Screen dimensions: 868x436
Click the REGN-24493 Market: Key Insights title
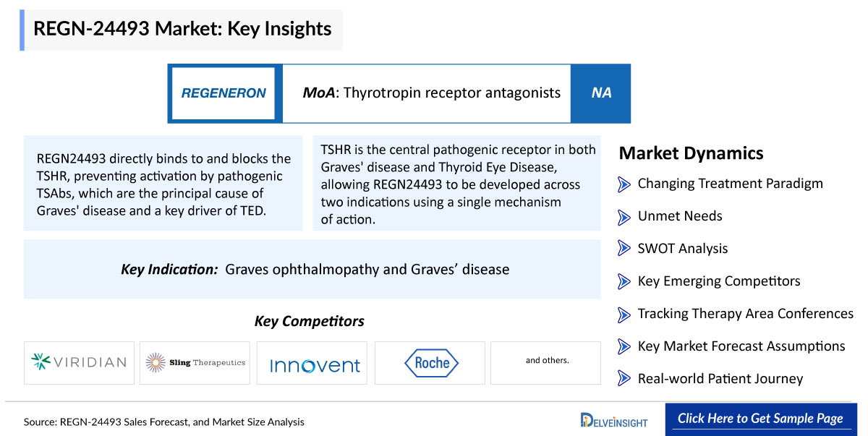[182, 30]
